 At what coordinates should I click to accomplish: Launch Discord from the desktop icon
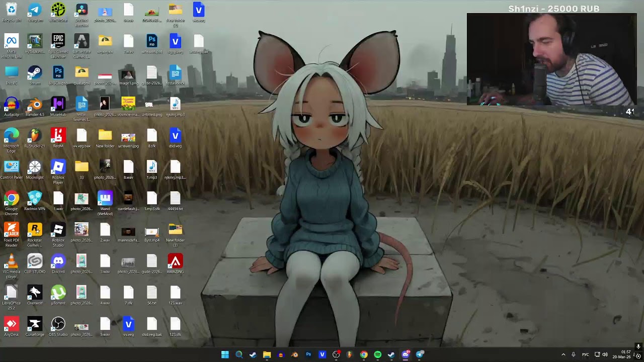[x=58, y=264]
